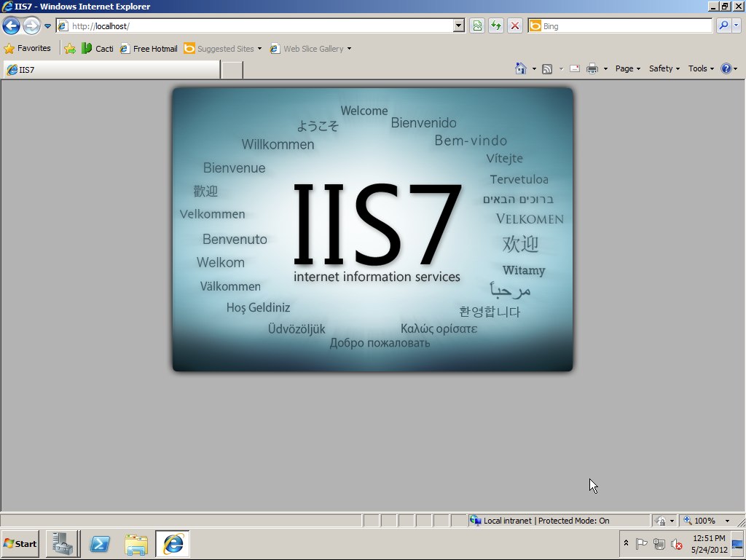
Task: Click the IIS7 welcome image
Action: 372,229
